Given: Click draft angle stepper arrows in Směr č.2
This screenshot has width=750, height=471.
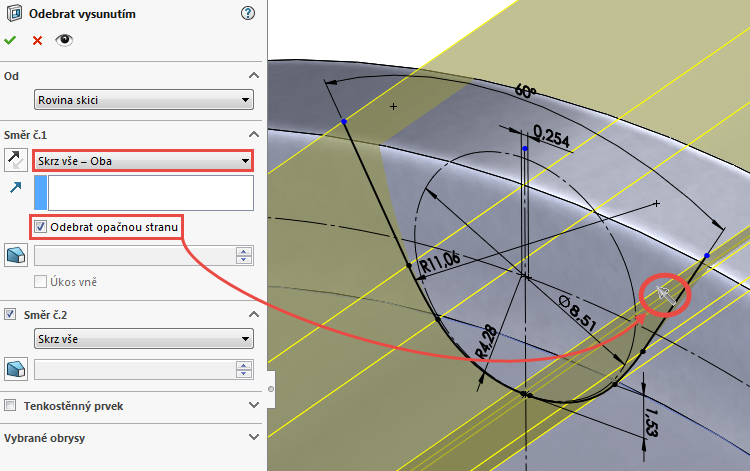Looking at the screenshot, I should pyautogui.click(x=244, y=370).
